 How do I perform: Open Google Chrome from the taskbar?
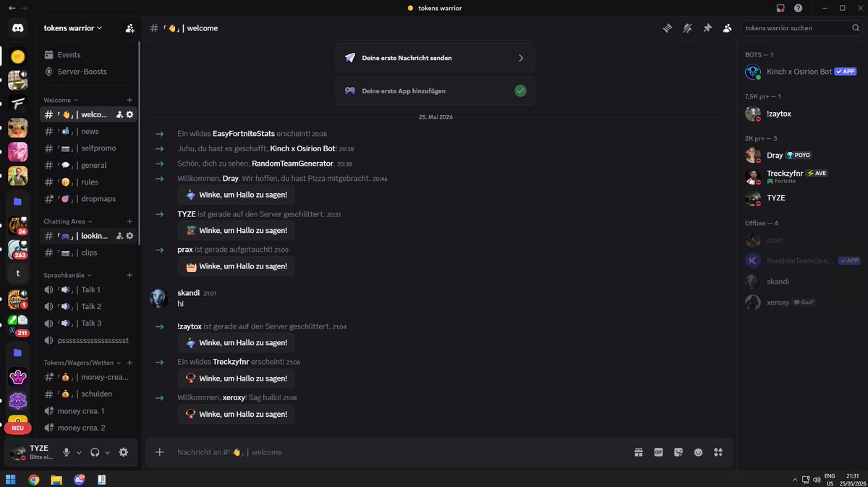click(x=34, y=479)
